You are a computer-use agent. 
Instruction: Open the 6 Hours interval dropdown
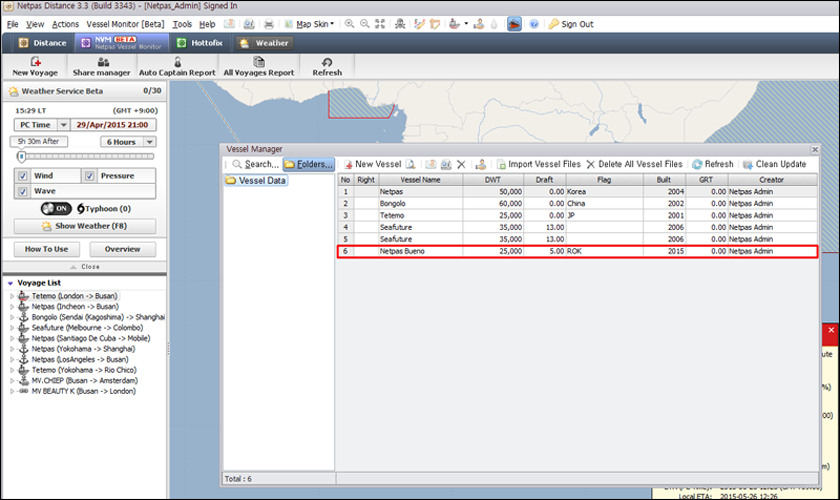(150, 142)
